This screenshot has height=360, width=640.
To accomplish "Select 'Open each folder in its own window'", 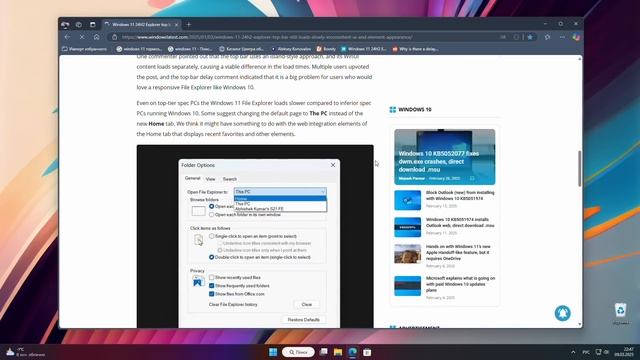I will pos(211,214).
